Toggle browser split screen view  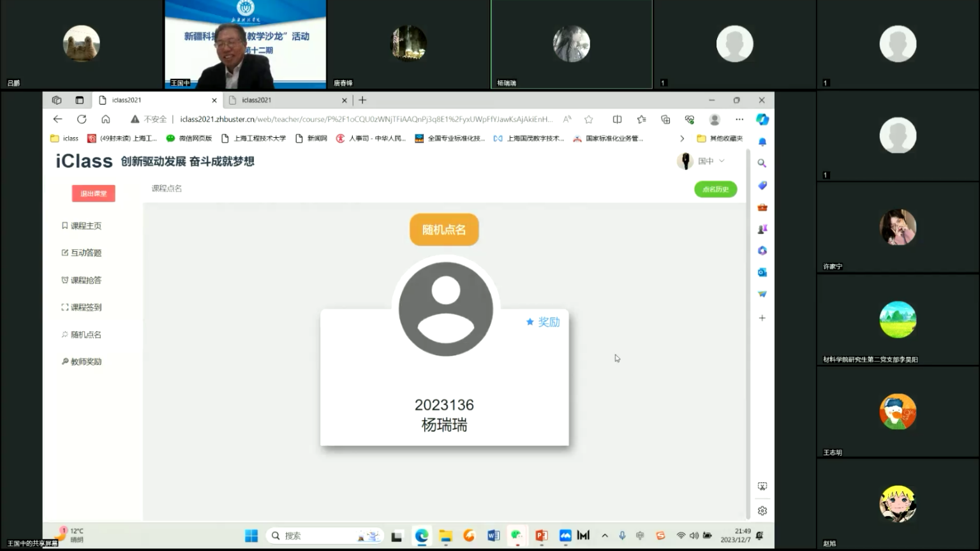617,119
